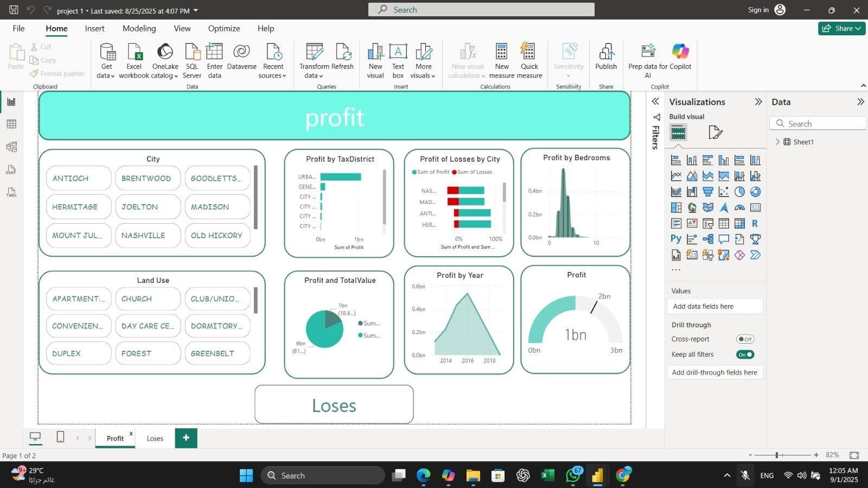Screen dimensions: 868x488
Task: Open the Modeling ribbon tab
Action: [x=139, y=28]
